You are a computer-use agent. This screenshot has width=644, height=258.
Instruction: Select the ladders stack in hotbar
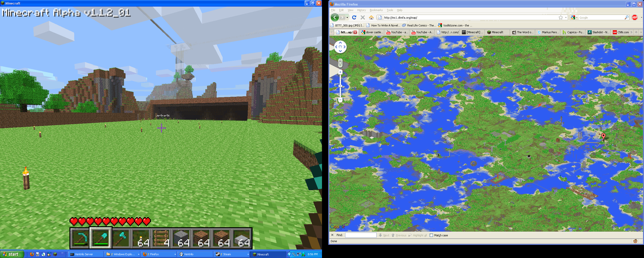(161, 238)
